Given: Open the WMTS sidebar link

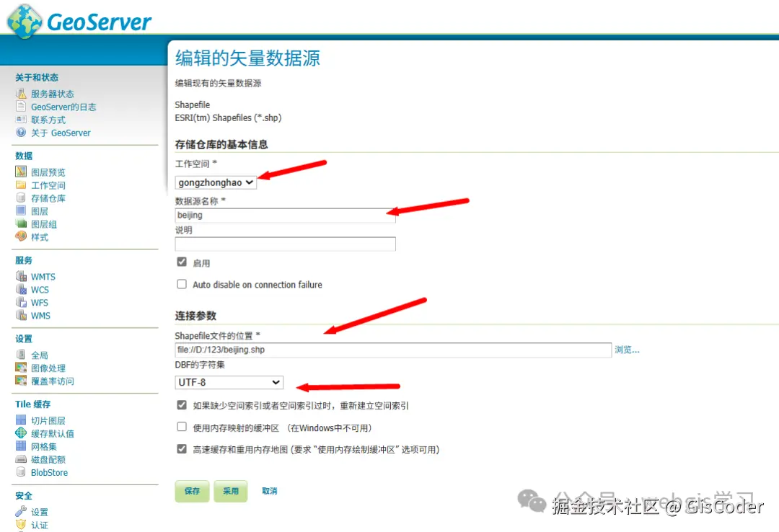Looking at the screenshot, I should (43, 277).
